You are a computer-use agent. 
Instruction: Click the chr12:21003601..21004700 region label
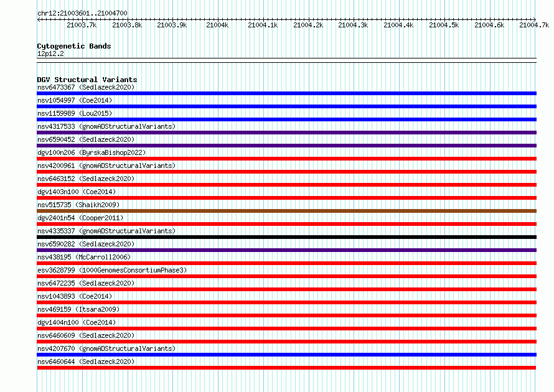82,13
